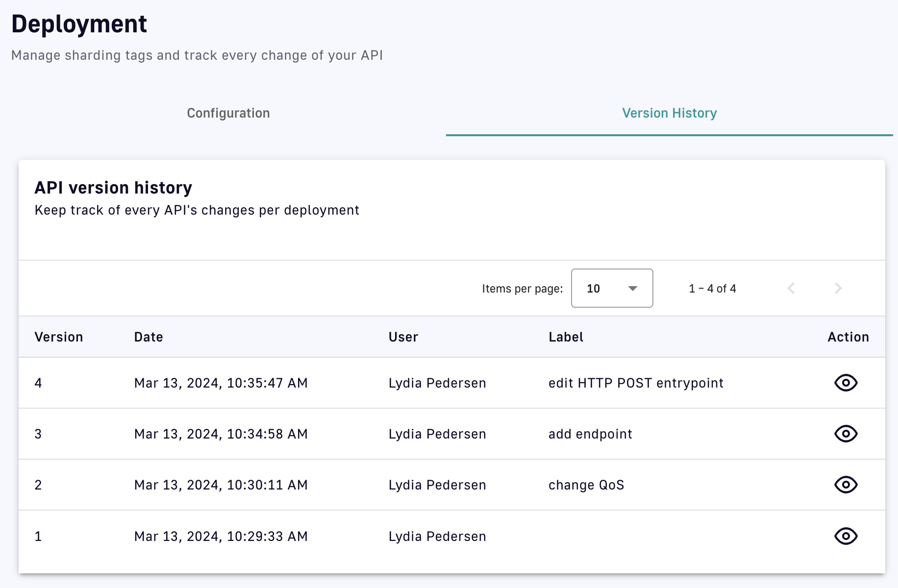Click the 'API version history' heading
The width and height of the screenshot is (898, 588).
(x=113, y=188)
